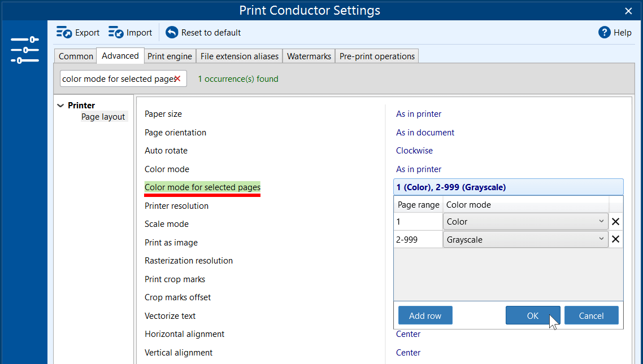The image size is (643, 364).
Task: Open Help via the question mark icon
Action: point(605,33)
